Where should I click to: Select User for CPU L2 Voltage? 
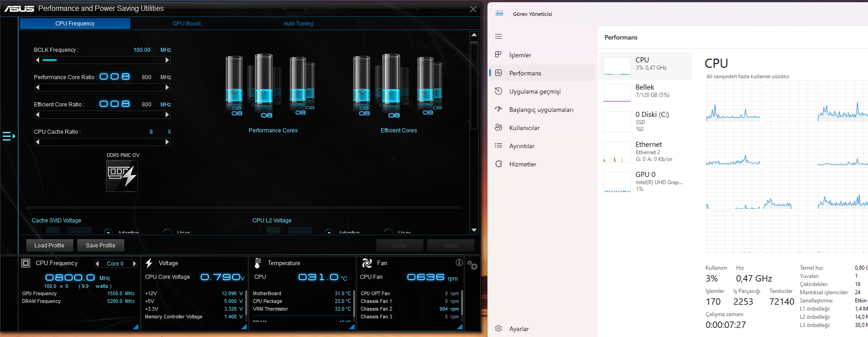click(388, 232)
